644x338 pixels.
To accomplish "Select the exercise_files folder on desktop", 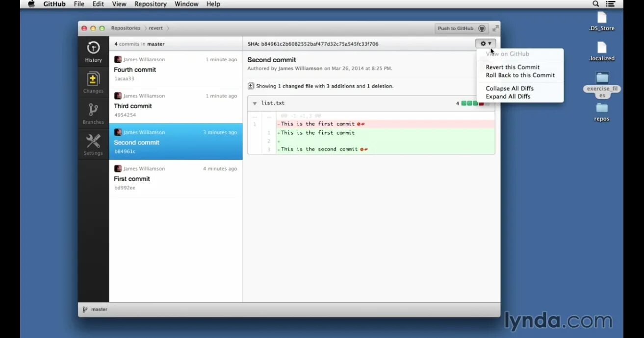I will click(x=602, y=85).
